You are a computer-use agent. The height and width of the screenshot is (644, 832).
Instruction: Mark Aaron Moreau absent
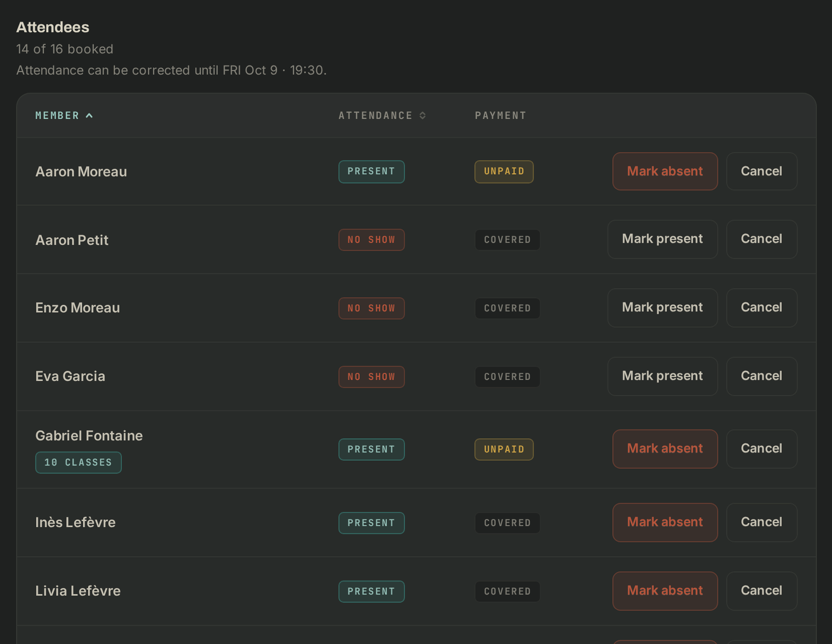(665, 171)
